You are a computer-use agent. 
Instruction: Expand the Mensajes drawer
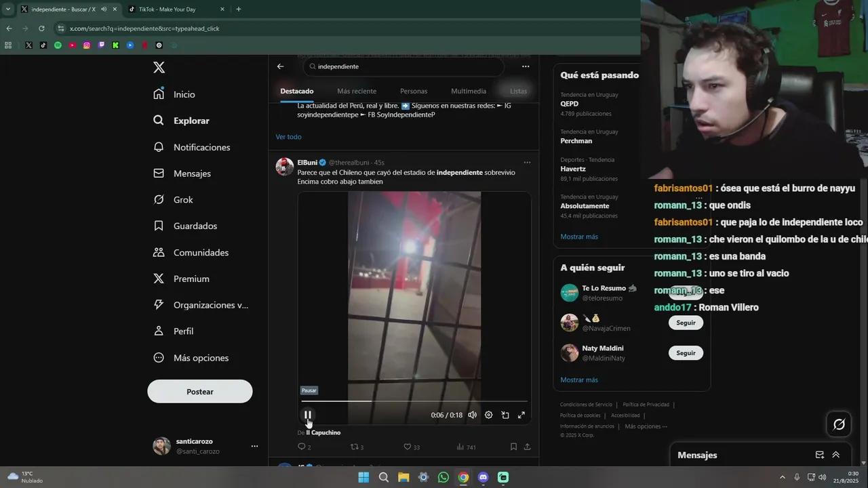click(x=835, y=455)
